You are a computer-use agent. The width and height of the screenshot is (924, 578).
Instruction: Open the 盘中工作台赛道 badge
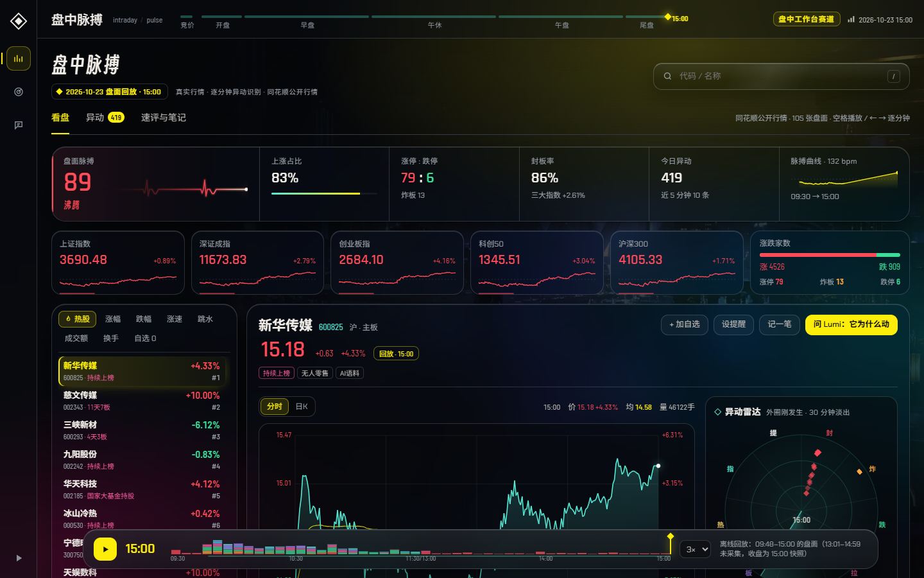(806, 19)
